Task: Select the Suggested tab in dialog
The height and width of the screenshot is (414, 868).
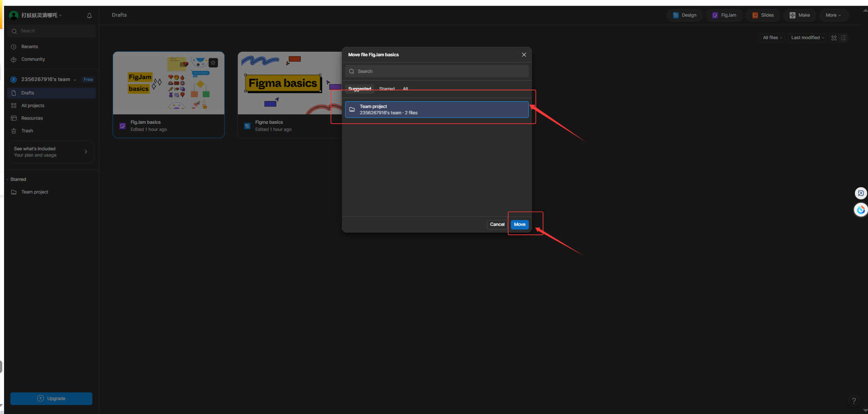Action: point(359,89)
